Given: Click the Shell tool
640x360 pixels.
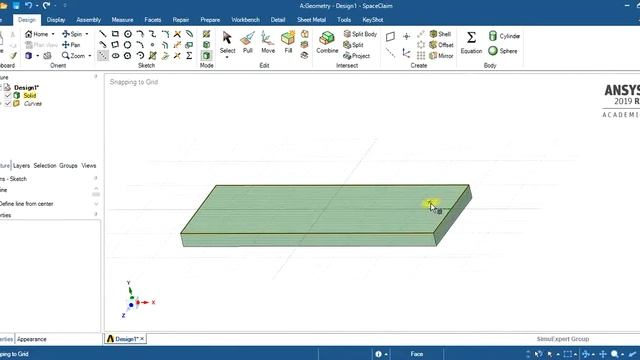Looking at the screenshot, I should [440, 34].
